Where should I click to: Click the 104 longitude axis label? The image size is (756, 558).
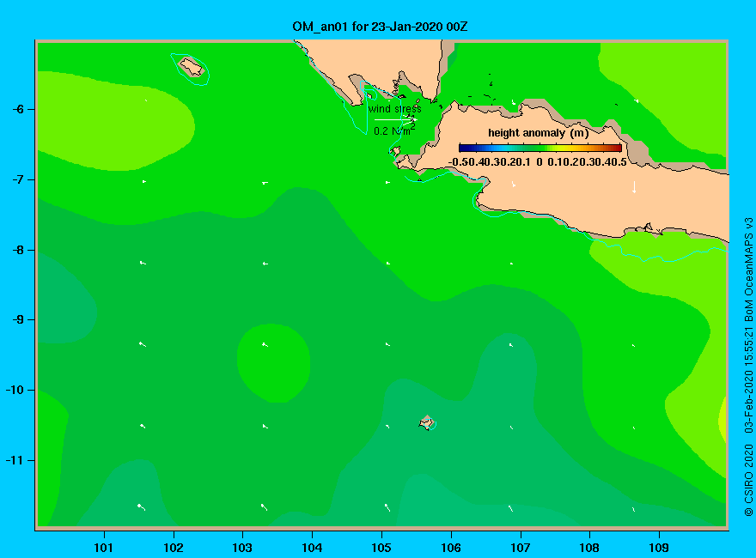[312, 548]
